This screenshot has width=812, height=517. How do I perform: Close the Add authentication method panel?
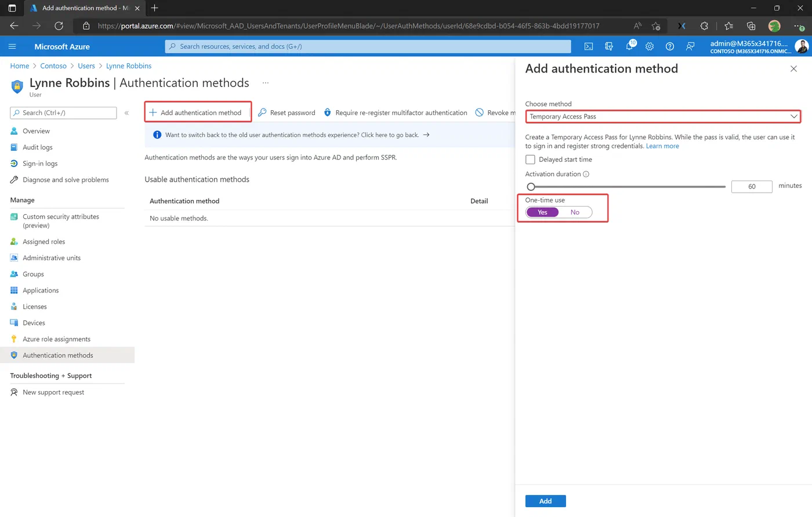[793, 68]
